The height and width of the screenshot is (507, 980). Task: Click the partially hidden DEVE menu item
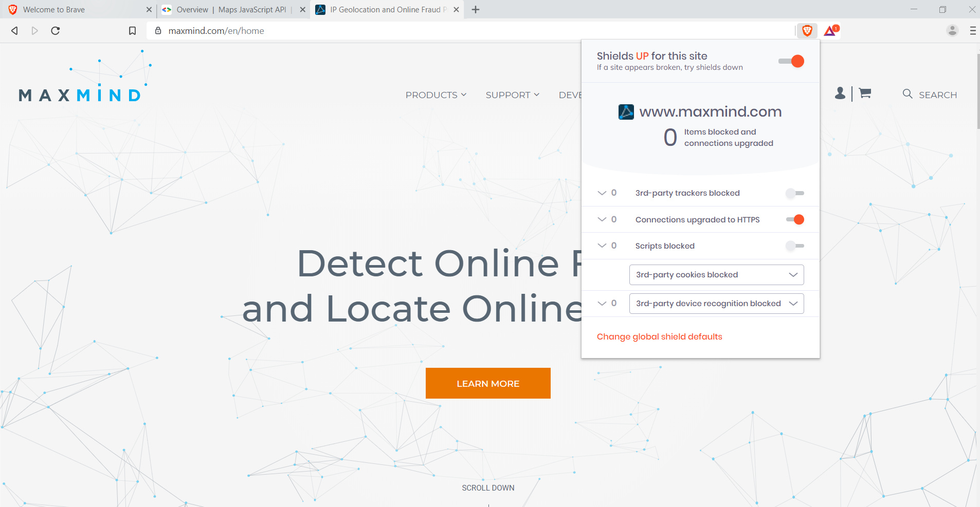[x=570, y=95]
